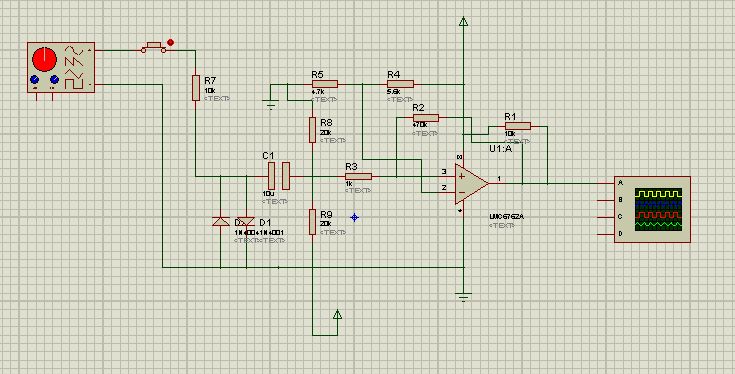735x374 pixels.
Task: Select resistor R2 feedback component
Action: click(426, 118)
